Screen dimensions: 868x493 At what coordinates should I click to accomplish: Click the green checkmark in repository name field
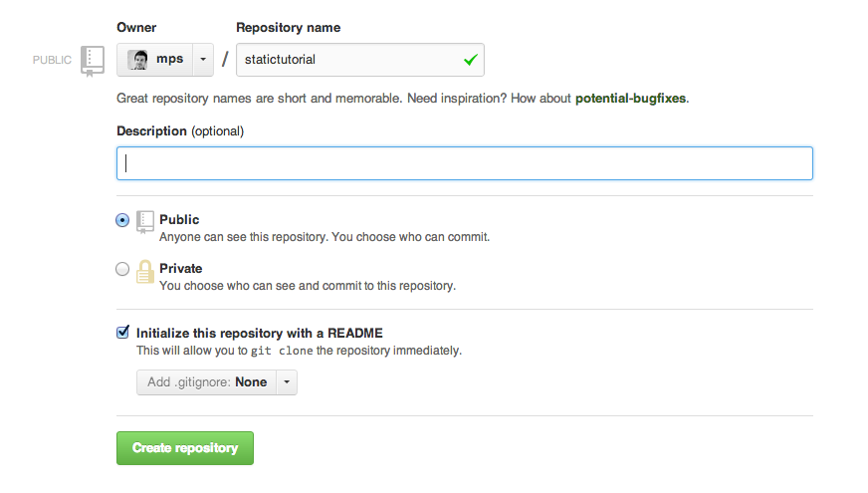[471, 60]
